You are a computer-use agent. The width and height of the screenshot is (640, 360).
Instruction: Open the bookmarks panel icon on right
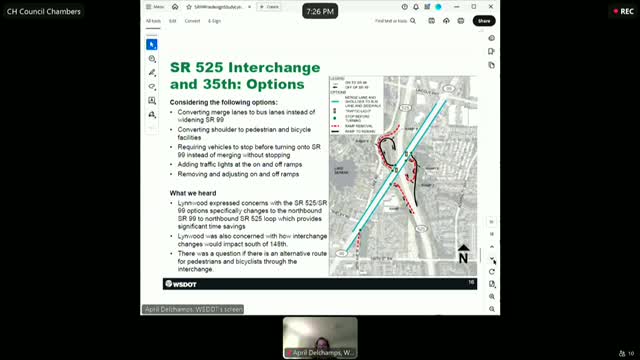pos(491,51)
